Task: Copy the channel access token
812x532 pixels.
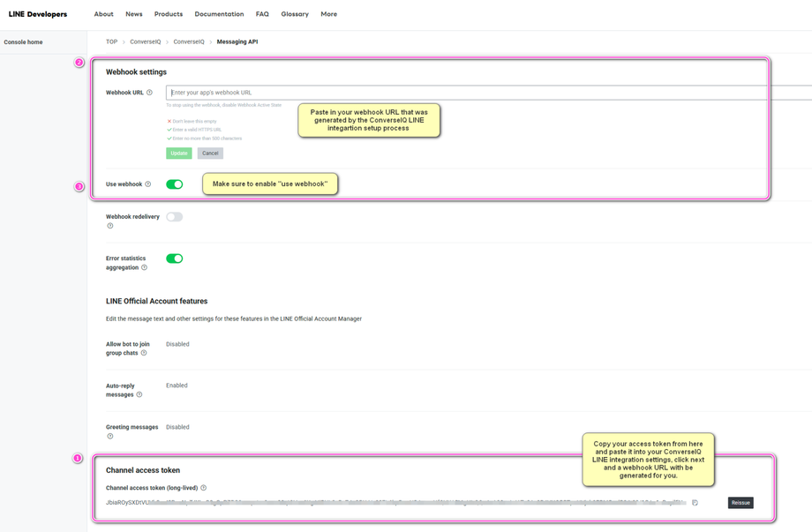Action: click(x=695, y=503)
